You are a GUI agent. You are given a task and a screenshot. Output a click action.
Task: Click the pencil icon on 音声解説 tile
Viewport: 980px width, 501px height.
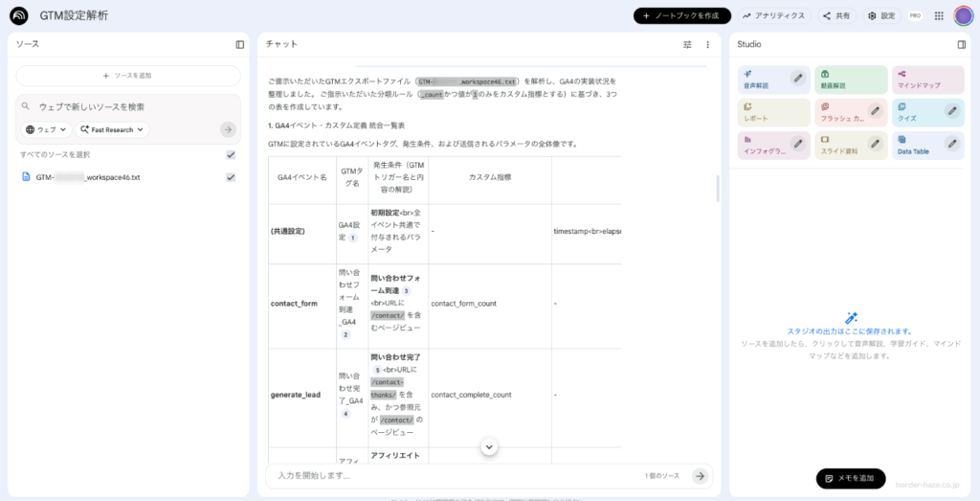click(798, 79)
